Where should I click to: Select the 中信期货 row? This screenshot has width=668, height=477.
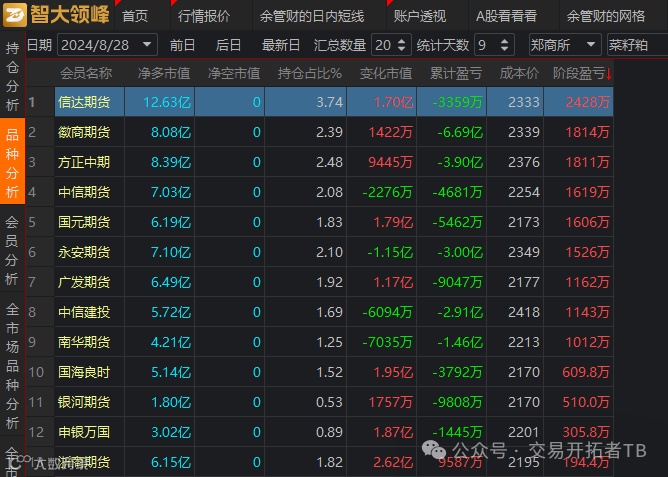[x=320, y=192]
